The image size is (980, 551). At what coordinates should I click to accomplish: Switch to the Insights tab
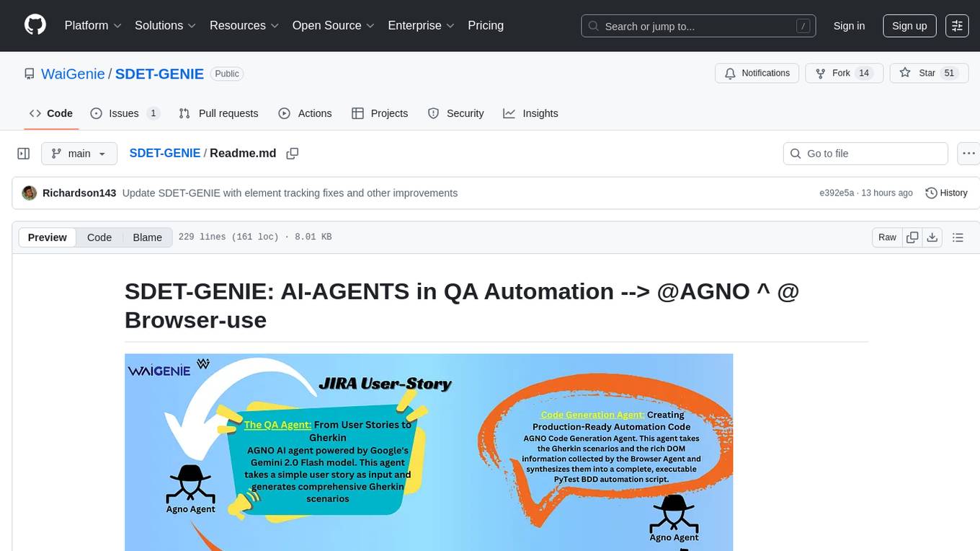tap(530, 113)
